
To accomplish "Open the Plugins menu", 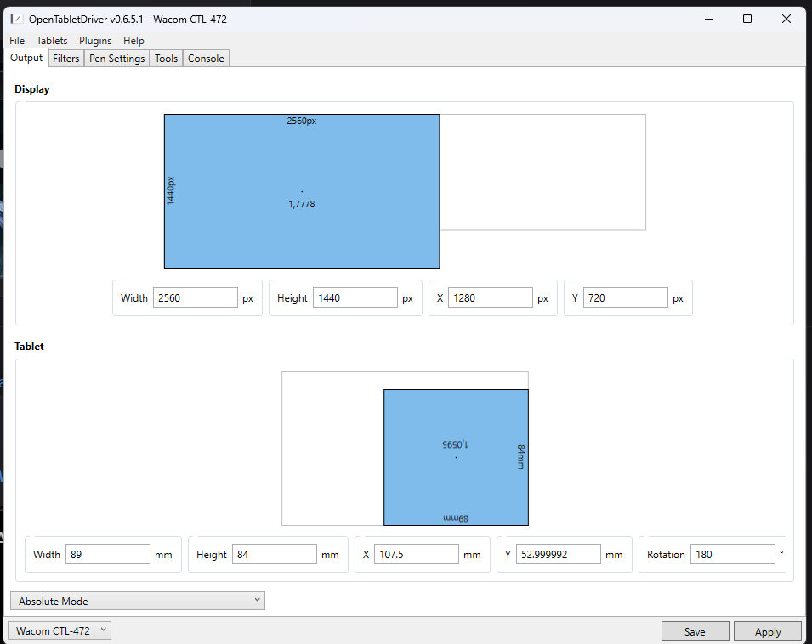I will point(95,40).
